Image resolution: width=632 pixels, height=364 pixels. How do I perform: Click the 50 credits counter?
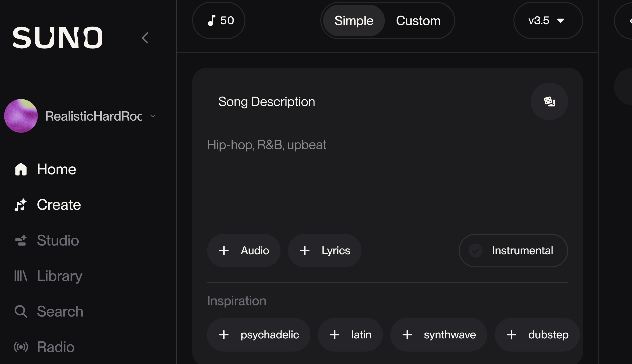tap(219, 21)
